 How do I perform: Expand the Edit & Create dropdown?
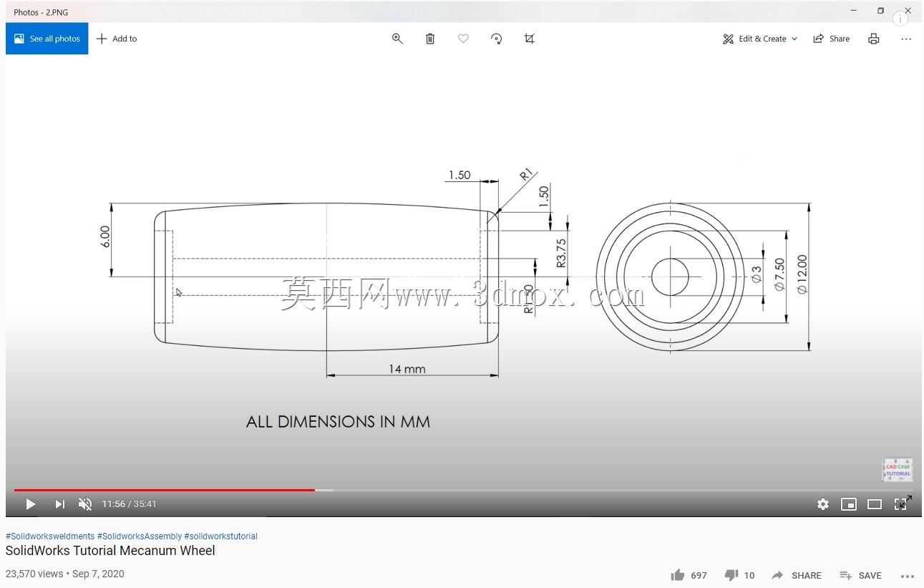tap(760, 39)
